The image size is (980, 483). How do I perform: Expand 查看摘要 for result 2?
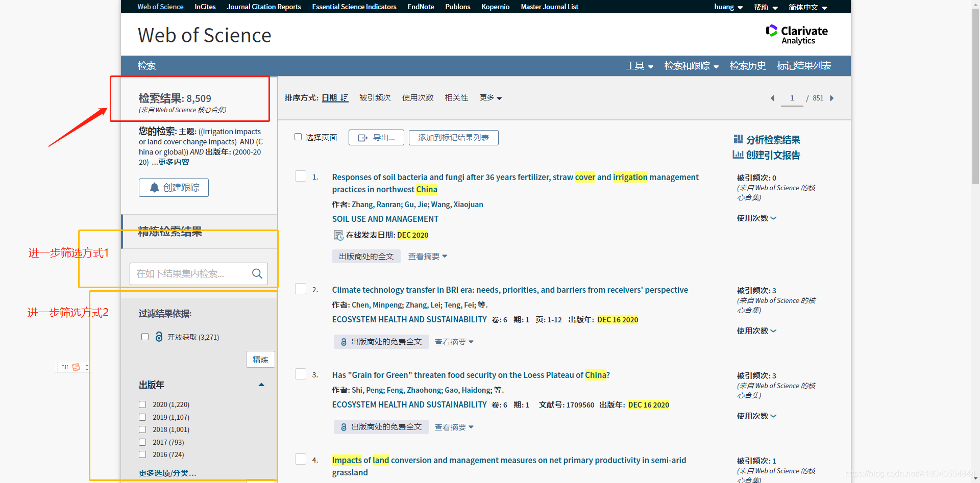pyautogui.click(x=454, y=342)
